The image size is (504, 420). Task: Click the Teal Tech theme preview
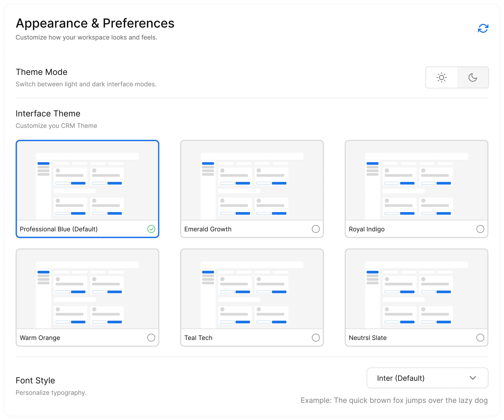click(x=252, y=290)
